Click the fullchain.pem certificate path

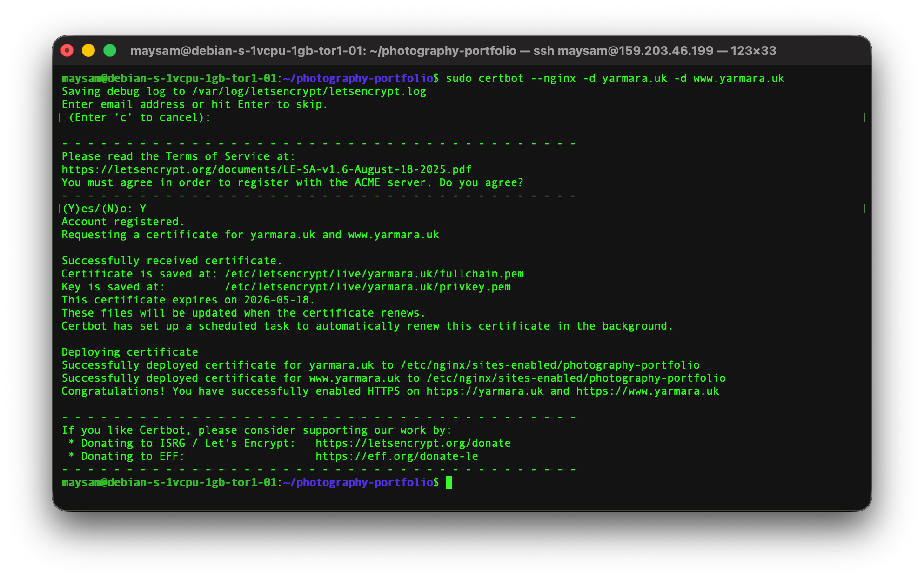click(x=374, y=274)
